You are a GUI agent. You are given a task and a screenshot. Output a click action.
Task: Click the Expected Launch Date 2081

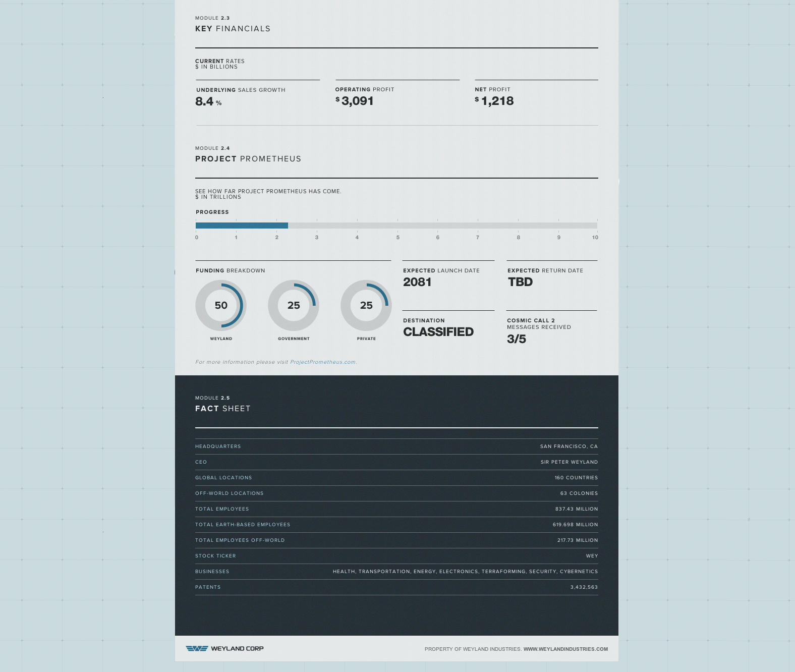coord(417,282)
